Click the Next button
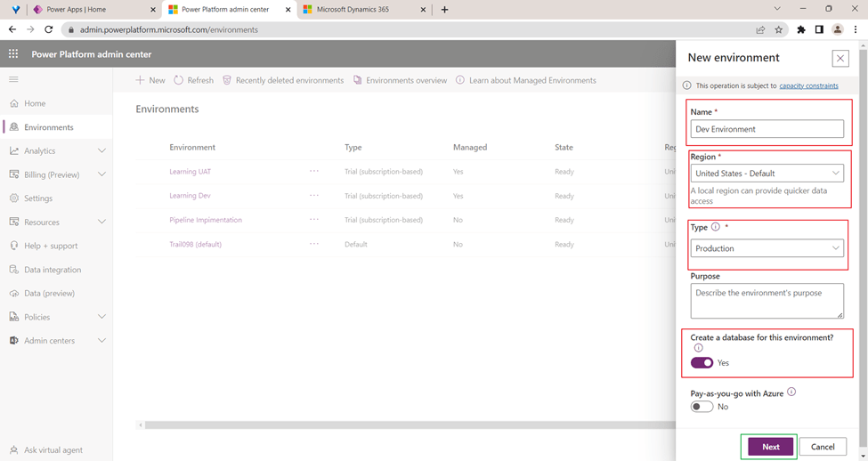Image resolution: width=868 pixels, height=461 pixels. (770, 447)
